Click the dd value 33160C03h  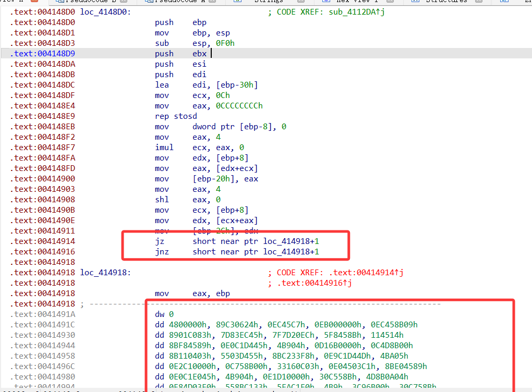coord(298,367)
